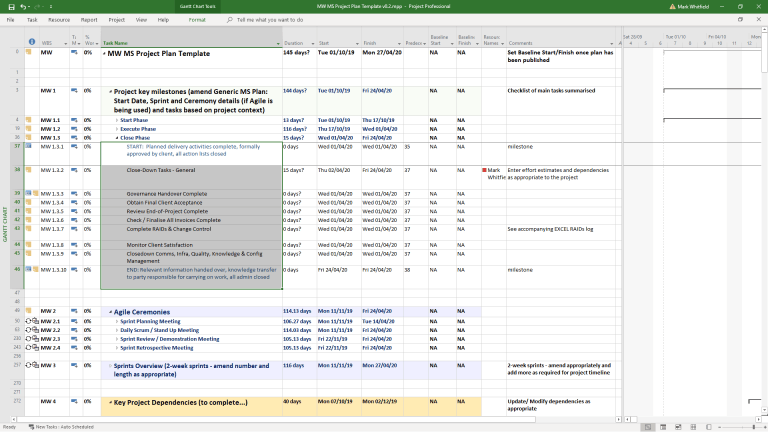
Task: Collapse MW MS Project Plan Template summary
Action: pyautogui.click(x=104, y=54)
